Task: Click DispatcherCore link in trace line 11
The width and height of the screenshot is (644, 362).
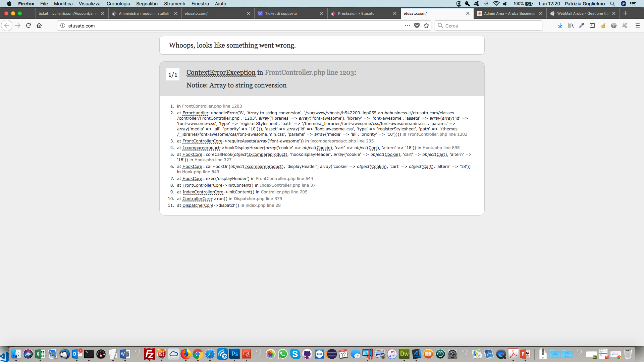Action: (x=198, y=205)
